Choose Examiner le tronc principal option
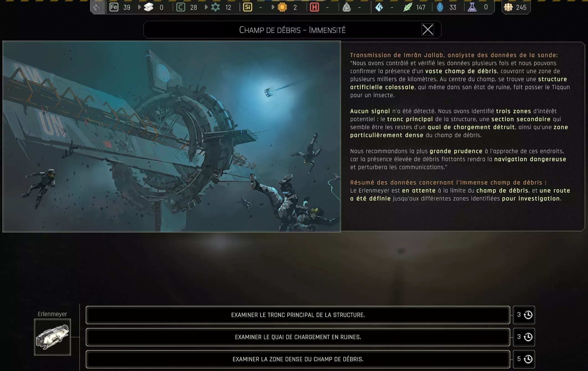 tap(298, 315)
